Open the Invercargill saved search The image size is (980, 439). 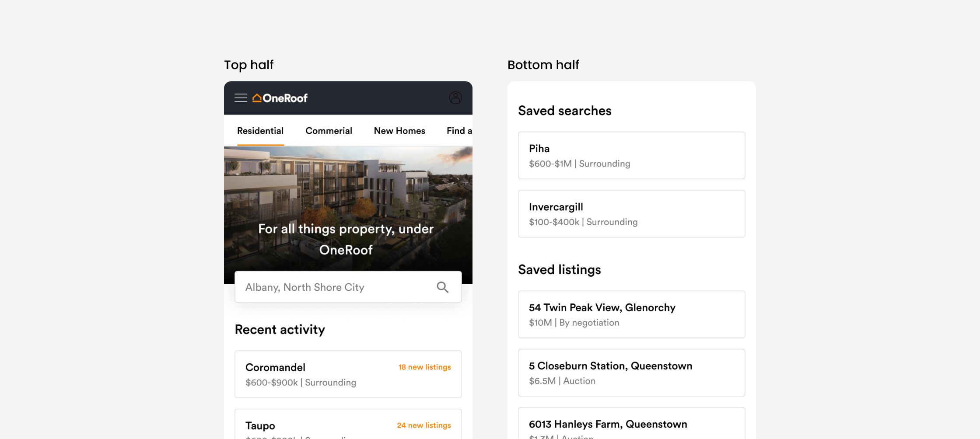click(x=632, y=214)
